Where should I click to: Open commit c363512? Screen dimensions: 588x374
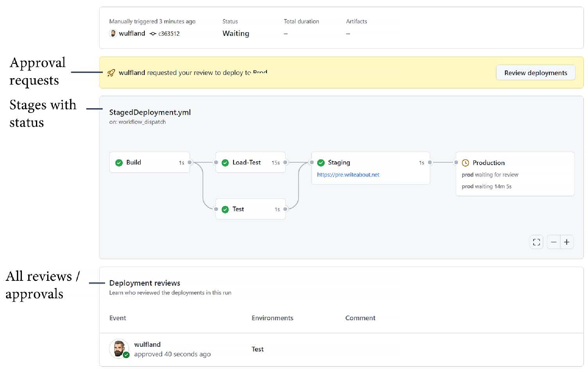pos(169,33)
